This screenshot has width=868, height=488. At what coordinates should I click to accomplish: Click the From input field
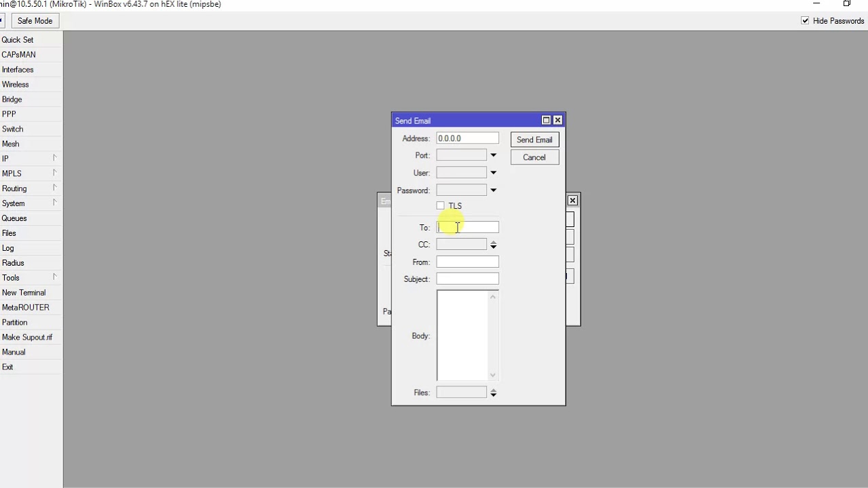tap(467, 262)
